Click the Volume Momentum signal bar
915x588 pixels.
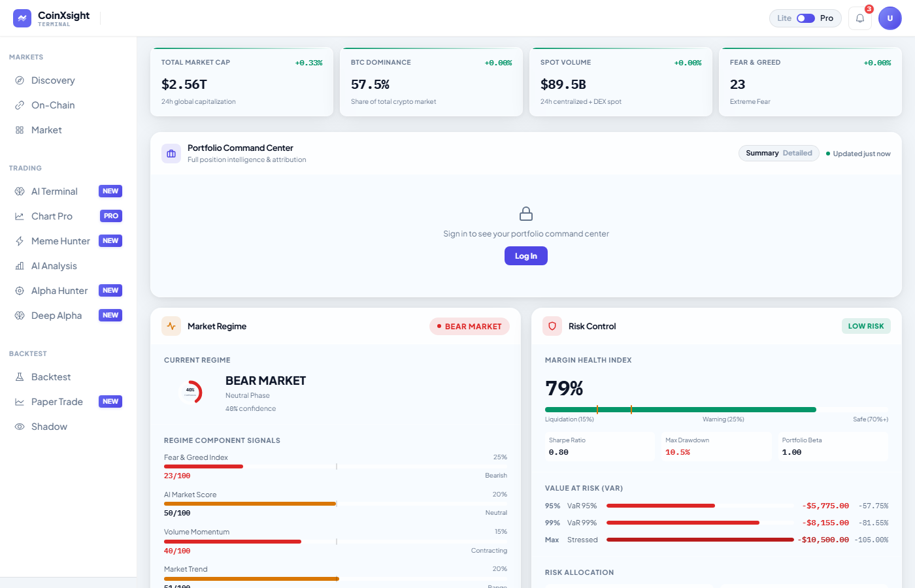coord(335,541)
